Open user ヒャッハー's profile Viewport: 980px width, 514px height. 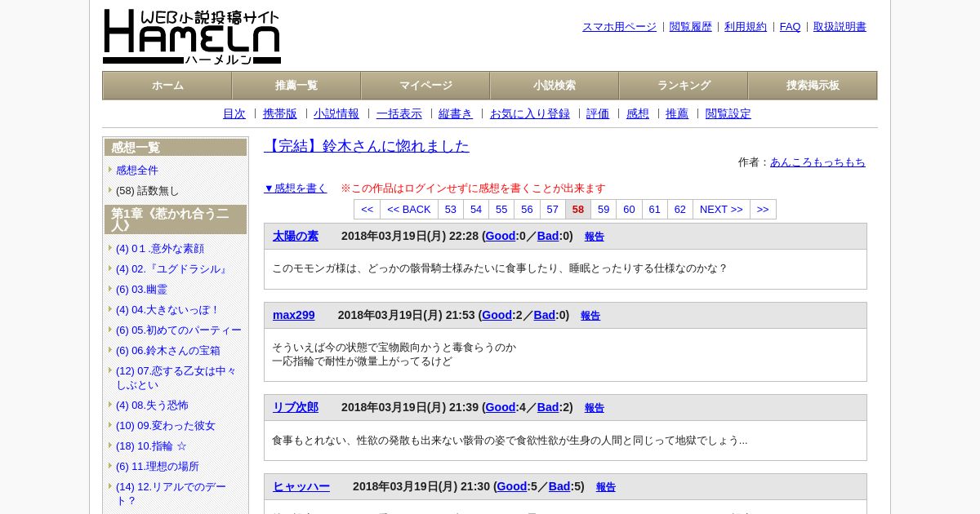301,486
